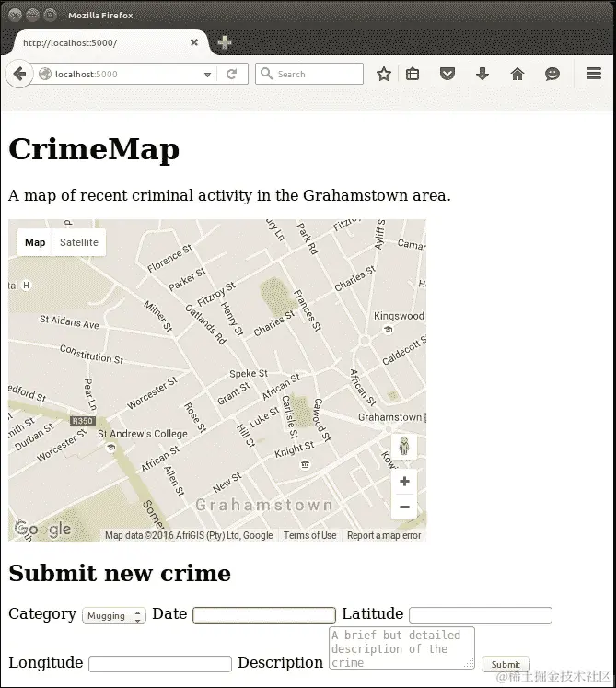Click the Submit button
Viewport: 616px width, 688px height.
pyautogui.click(x=506, y=664)
